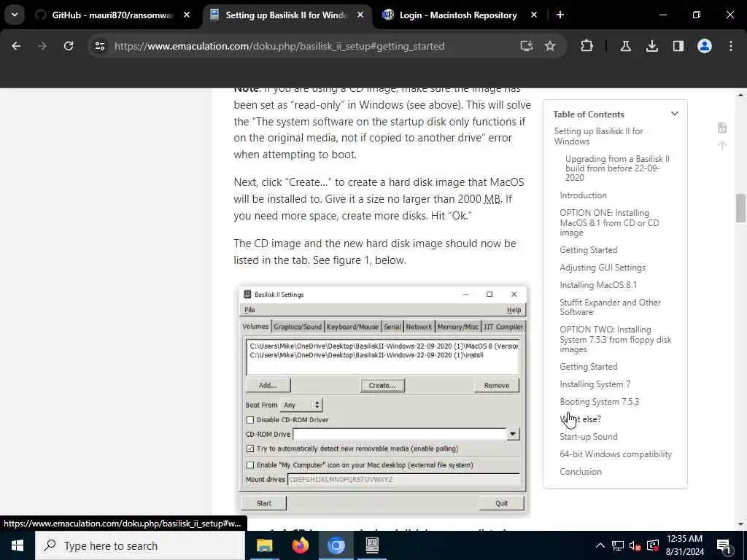Switch to Login - Macintosh Repository tab
Image resolution: width=747 pixels, height=560 pixels.
[x=458, y=15]
